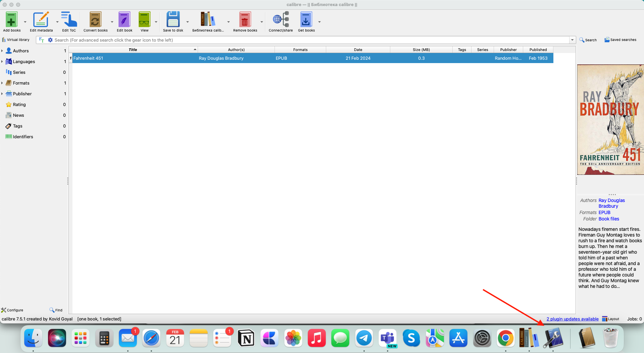
Task: Open the advanced search gear icon
Action: pyautogui.click(x=50, y=40)
